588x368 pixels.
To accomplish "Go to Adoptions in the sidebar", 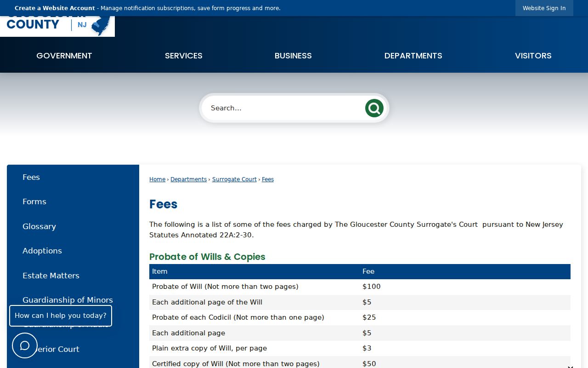I will [42, 251].
